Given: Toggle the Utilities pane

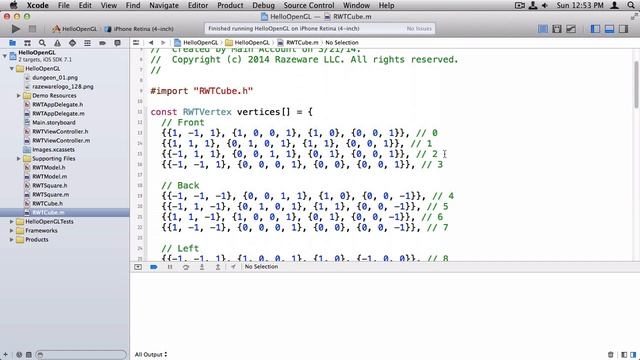Looking at the screenshot, I should pyautogui.click(x=624, y=29).
